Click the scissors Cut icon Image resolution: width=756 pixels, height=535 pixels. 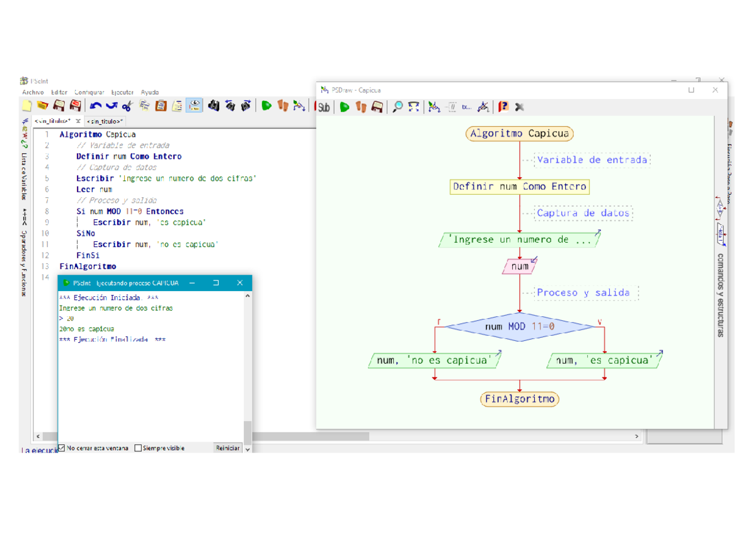click(127, 106)
